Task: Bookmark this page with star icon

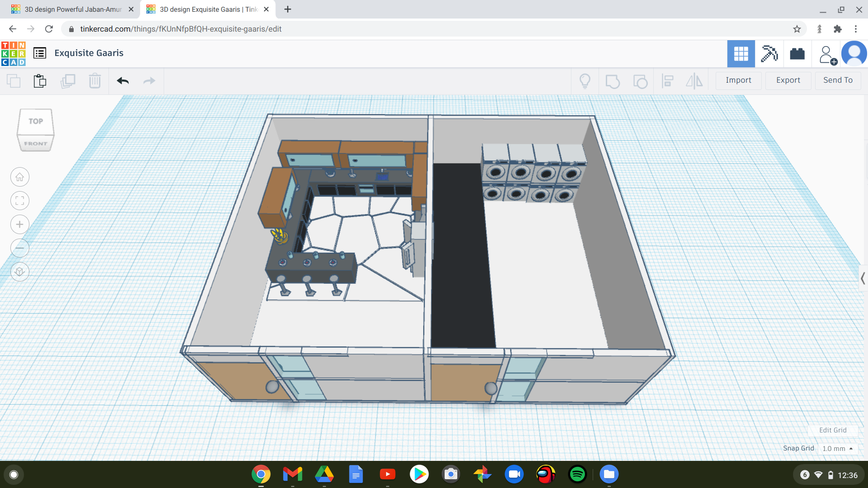Action: pos(797,29)
